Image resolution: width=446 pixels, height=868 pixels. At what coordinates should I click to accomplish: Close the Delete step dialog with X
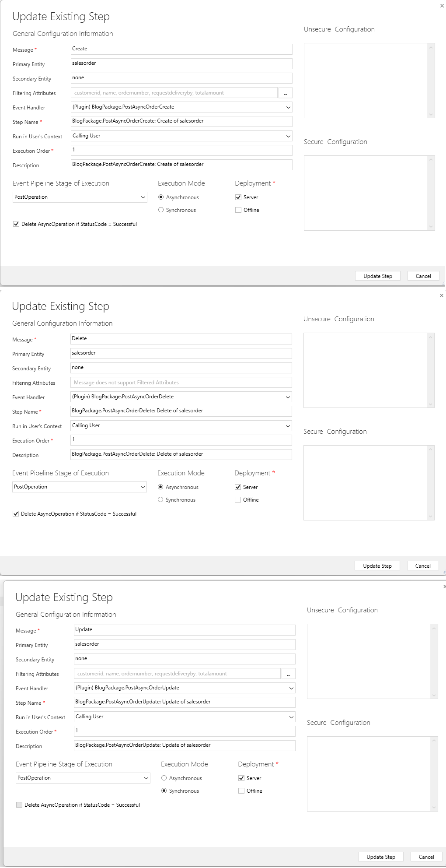(x=442, y=295)
